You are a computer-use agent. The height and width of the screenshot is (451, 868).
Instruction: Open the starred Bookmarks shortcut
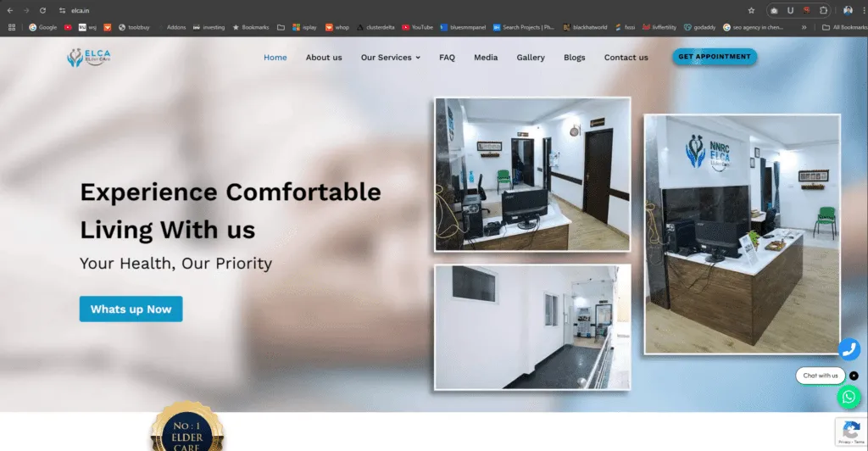coord(251,27)
